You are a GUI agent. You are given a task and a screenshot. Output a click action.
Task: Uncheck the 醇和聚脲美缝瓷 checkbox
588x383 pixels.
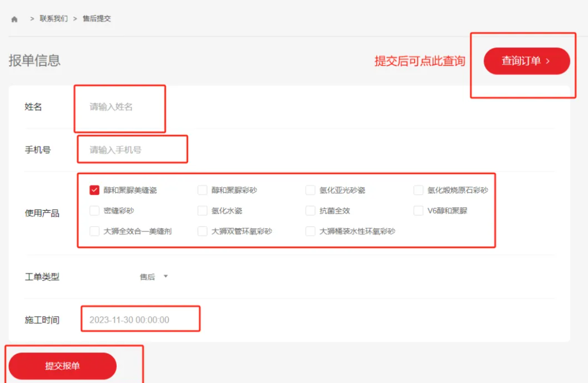click(94, 190)
